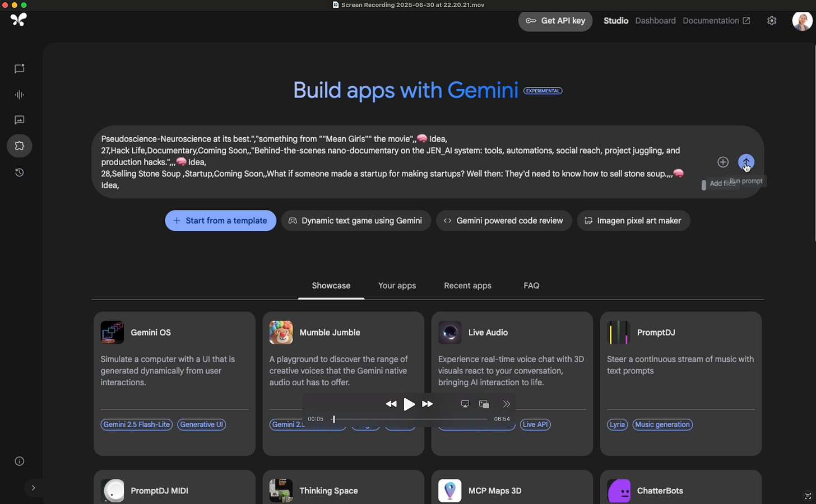Click the PromptDJ MIDI card title

click(159, 491)
